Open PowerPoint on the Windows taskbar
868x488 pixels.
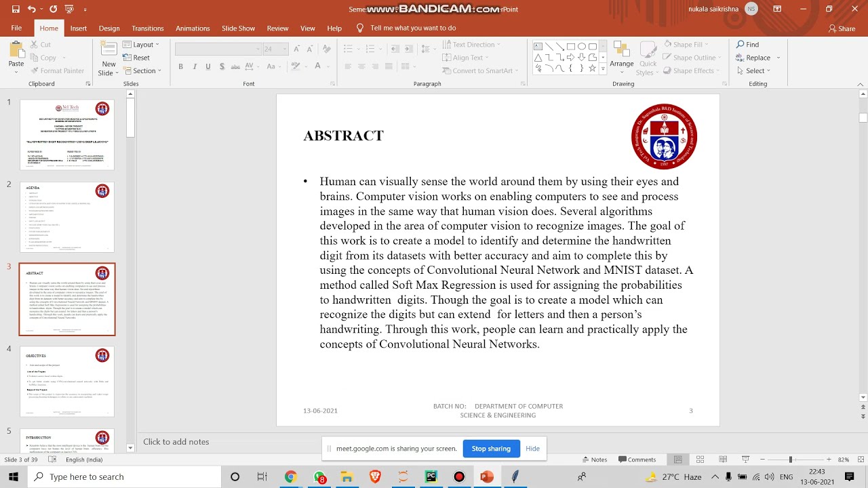coord(486,476)
